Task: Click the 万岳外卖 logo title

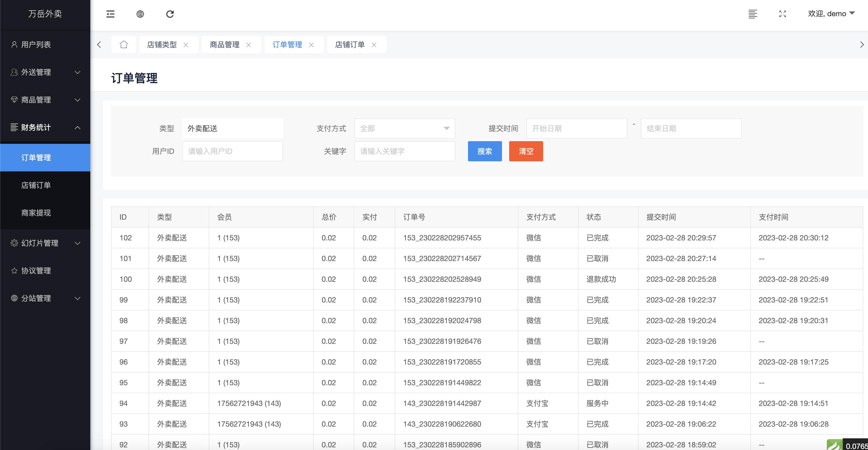Action: pos(45,14)
